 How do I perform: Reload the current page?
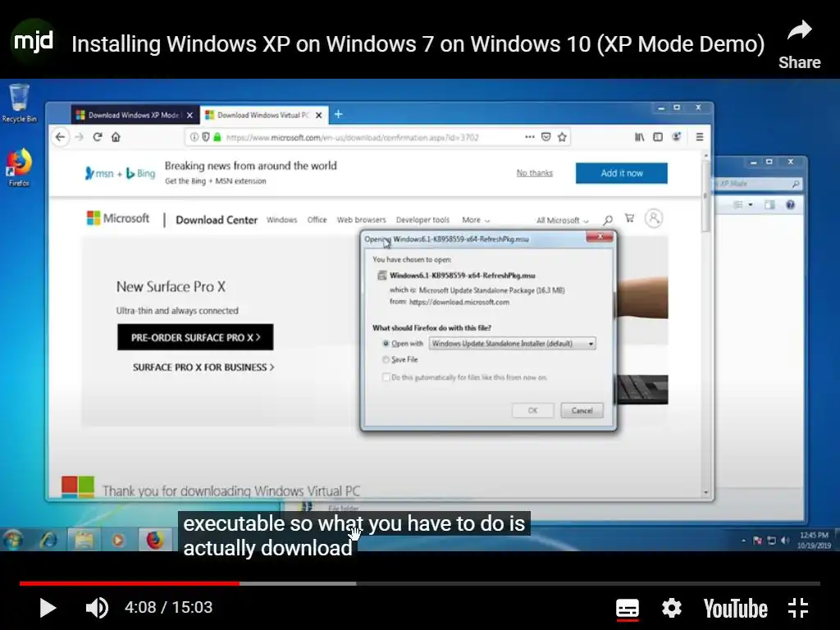[x=98, y=137]
